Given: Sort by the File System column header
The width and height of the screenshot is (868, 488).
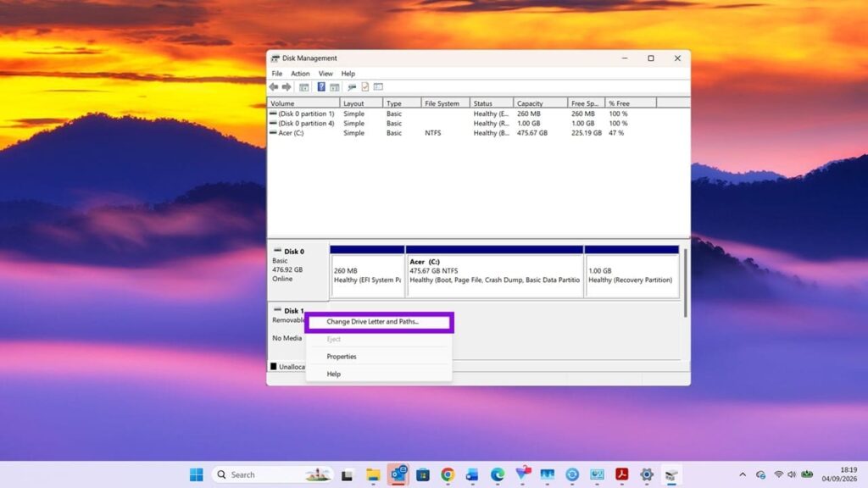Looking at the screenshot, I should click(446, 103).
